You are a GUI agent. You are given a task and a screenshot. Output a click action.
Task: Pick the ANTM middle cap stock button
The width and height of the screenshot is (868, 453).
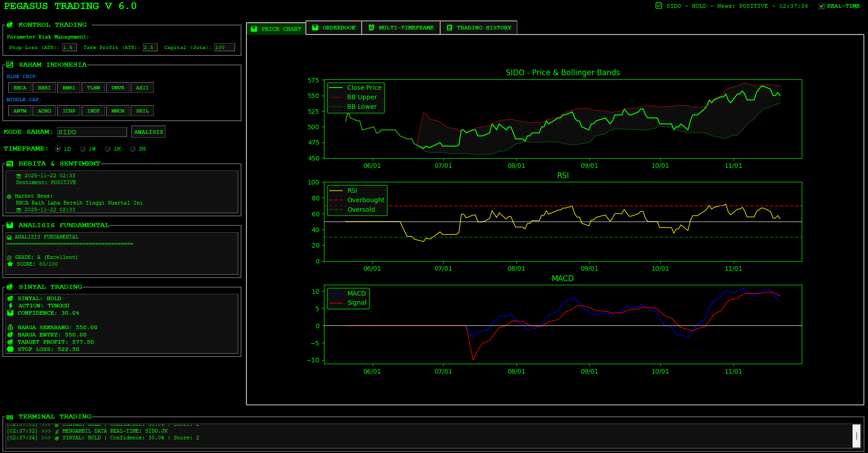pos(20,111)
